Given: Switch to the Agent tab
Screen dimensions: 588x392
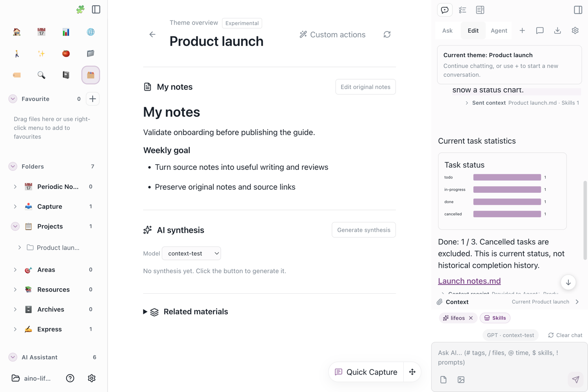Looking at the screenshot, I should point(499,31).
